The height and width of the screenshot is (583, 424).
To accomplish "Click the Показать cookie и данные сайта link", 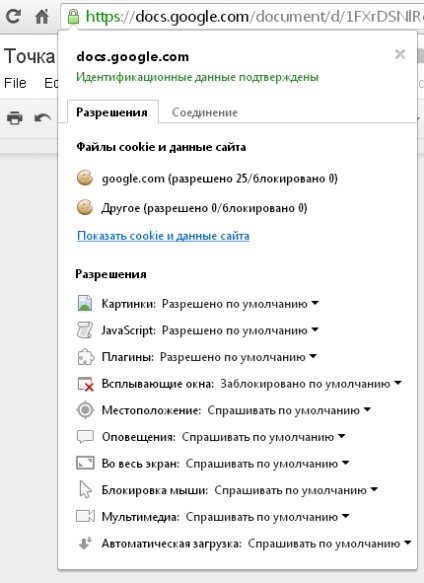I will [163, 236].
